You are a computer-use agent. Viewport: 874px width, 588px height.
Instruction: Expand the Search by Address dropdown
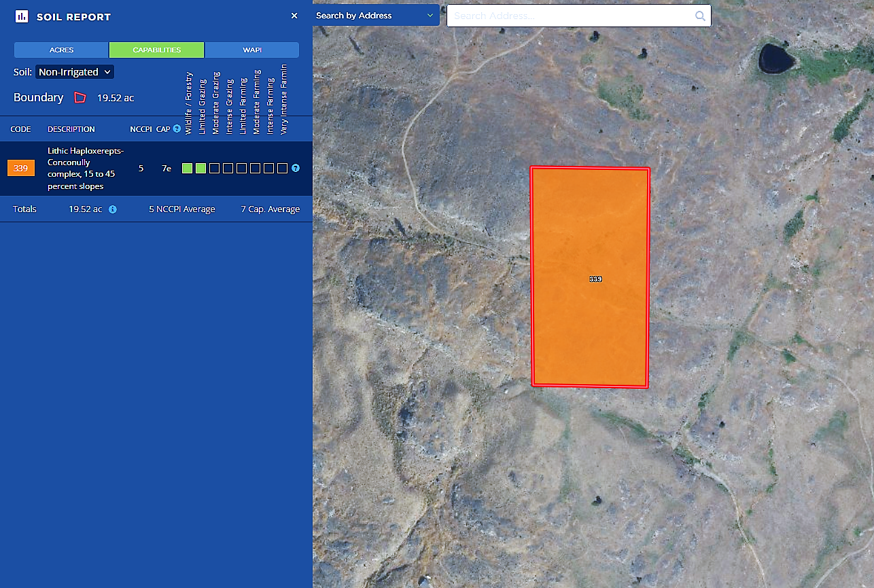tap(375, 16)
